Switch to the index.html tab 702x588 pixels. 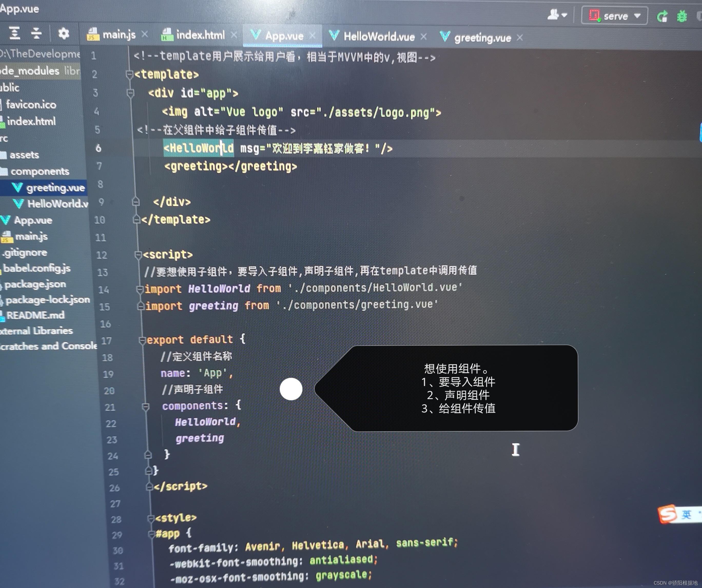tap(193, 35)
